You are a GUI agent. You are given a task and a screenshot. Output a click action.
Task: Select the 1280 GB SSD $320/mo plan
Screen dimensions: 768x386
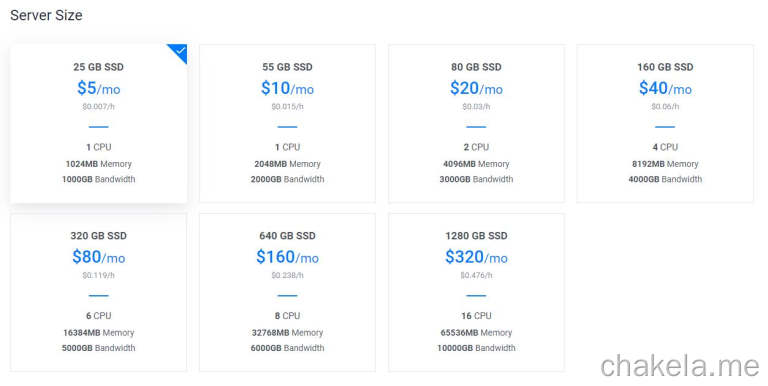[x=476, y=292]
